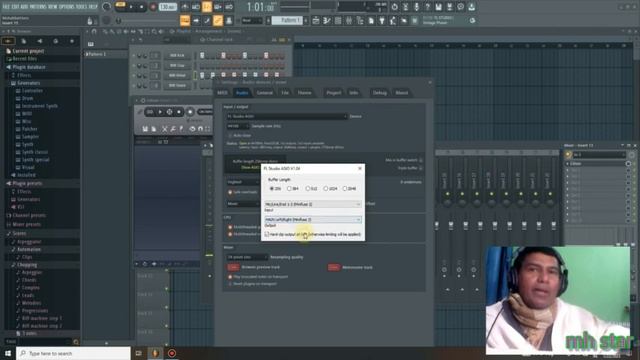Open the Input device dropdown in ASIO dialog

click(313, 204)
